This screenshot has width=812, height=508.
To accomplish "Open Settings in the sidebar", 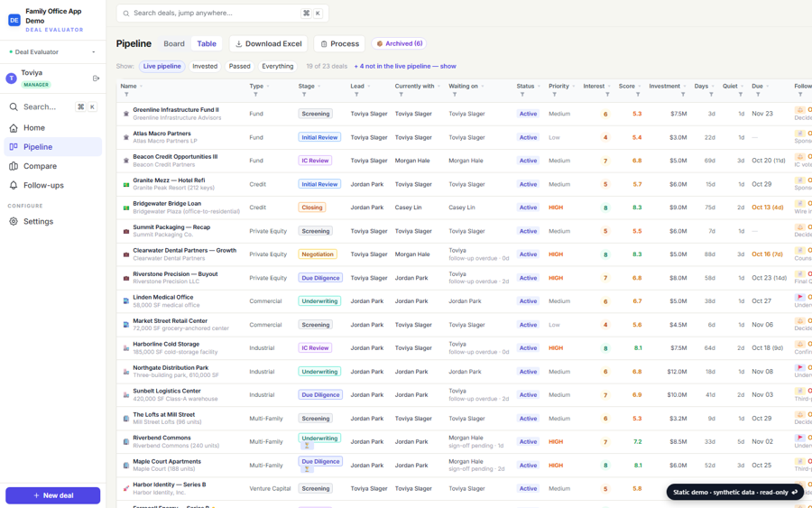I will [53, 222].
